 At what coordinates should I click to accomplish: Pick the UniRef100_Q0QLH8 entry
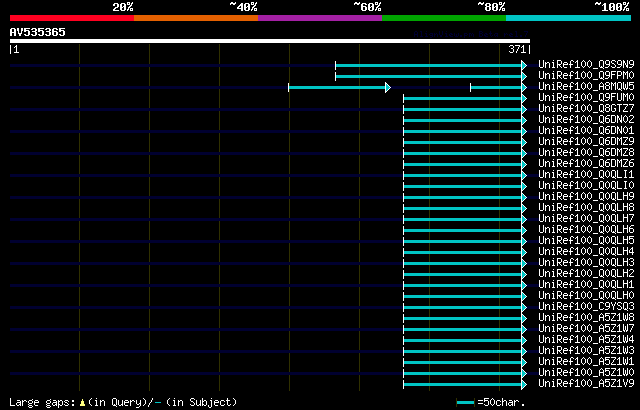pyautogui.click(x=586, y=207)
